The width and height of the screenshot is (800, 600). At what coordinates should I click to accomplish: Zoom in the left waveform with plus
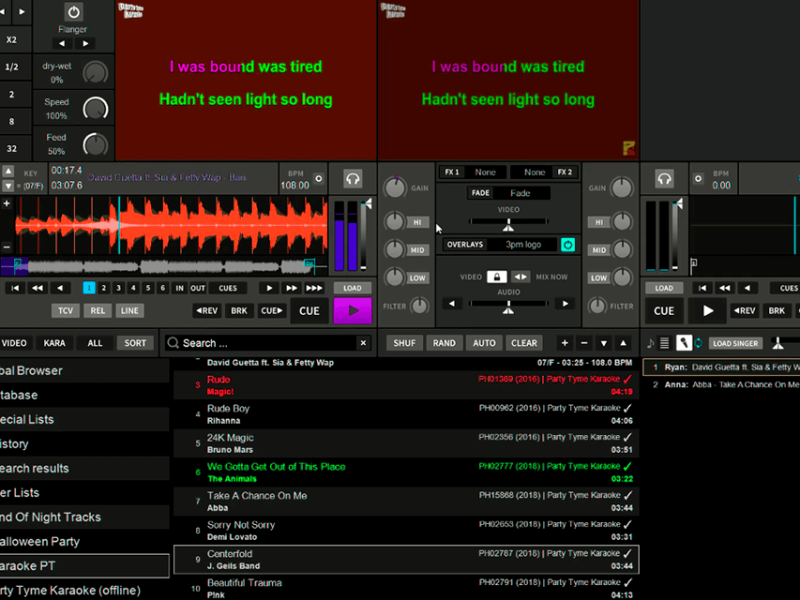[x=7, y=204]
